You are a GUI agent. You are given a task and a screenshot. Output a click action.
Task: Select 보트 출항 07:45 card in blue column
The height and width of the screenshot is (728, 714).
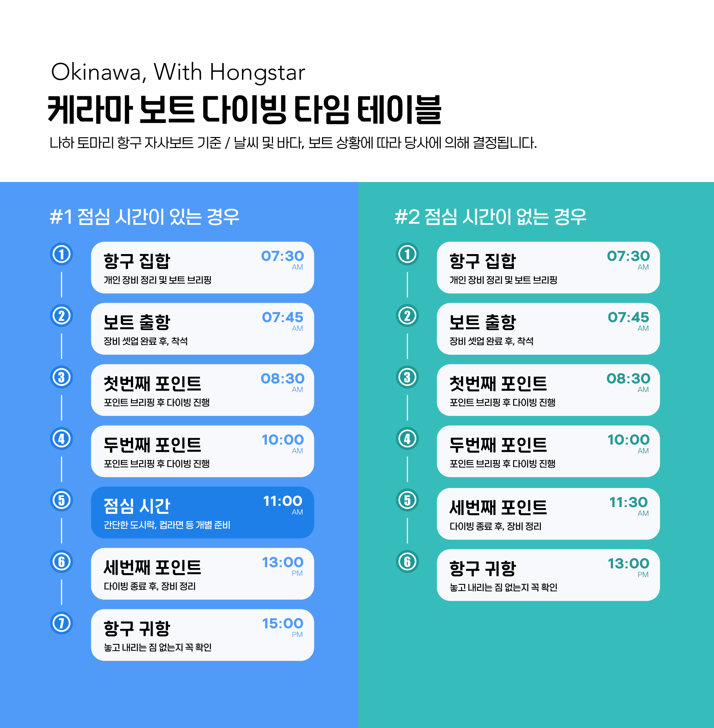pos(202,329)
